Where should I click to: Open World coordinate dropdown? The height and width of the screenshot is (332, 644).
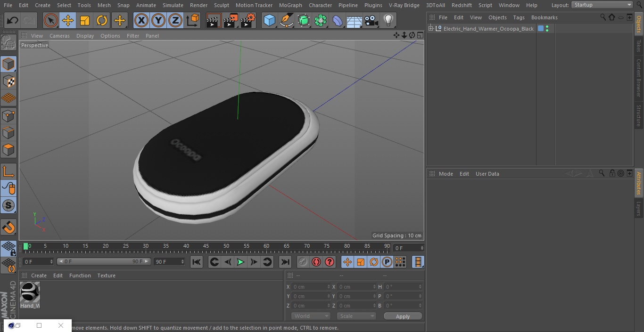click(x=310, y=316)
